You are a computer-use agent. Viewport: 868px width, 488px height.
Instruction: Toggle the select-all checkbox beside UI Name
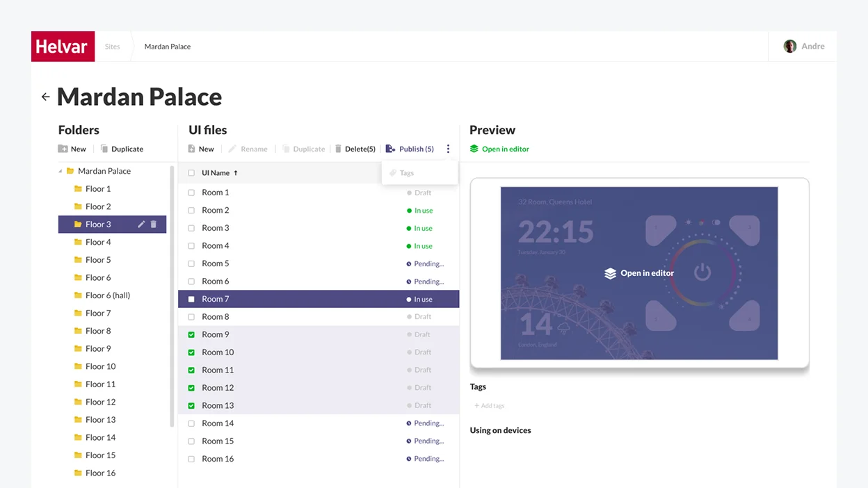point(191,173)
